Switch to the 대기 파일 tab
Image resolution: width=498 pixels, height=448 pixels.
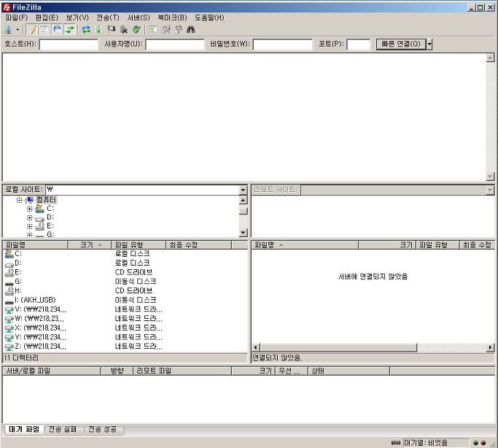click(24, 429)
